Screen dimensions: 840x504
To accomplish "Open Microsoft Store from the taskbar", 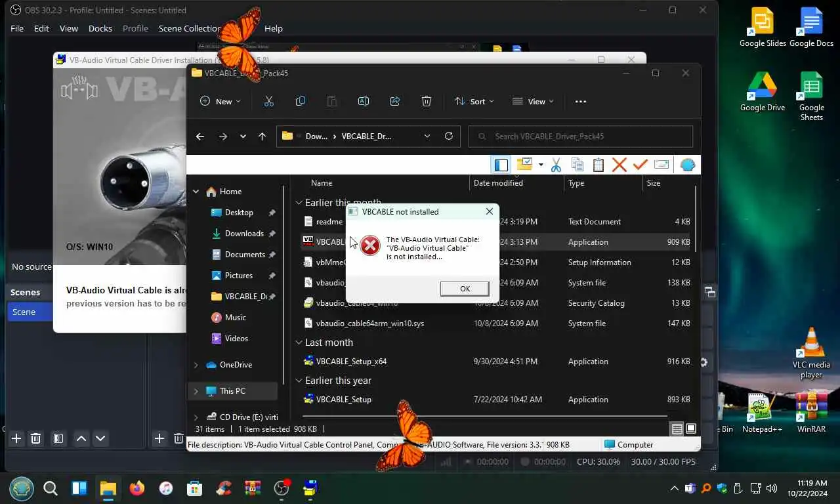I will pyautogui.click(x=194, y=488).
